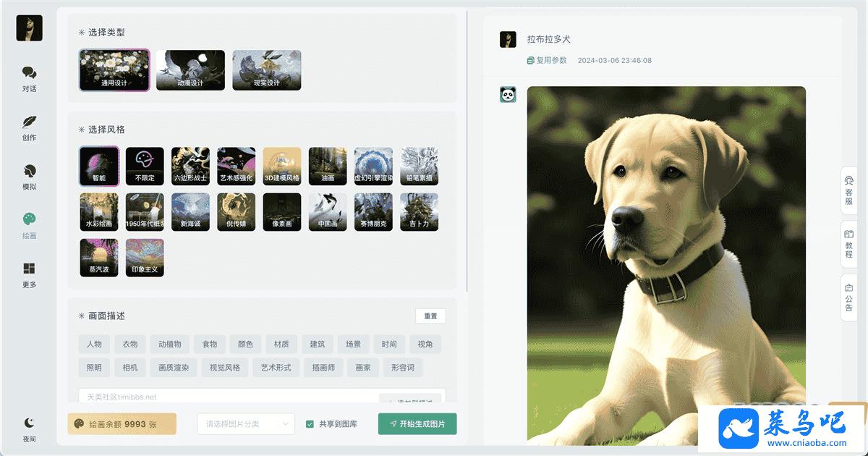Open the 教程 tutorial book icon

(848, 244)
